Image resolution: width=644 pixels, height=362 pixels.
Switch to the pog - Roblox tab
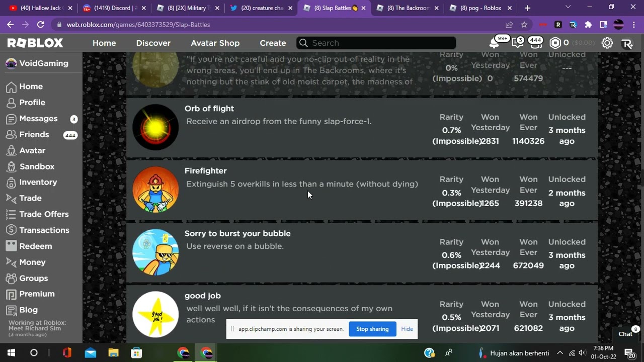pos(481,8)
